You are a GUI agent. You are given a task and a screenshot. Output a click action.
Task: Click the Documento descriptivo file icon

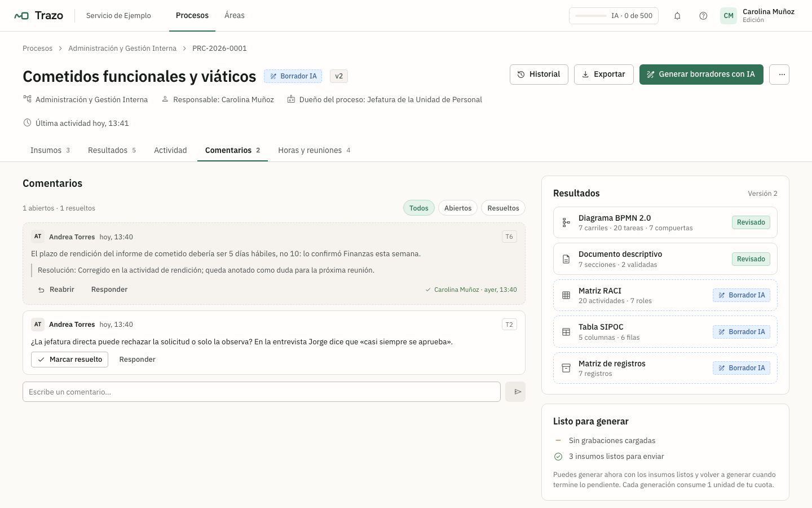point(566,259)
